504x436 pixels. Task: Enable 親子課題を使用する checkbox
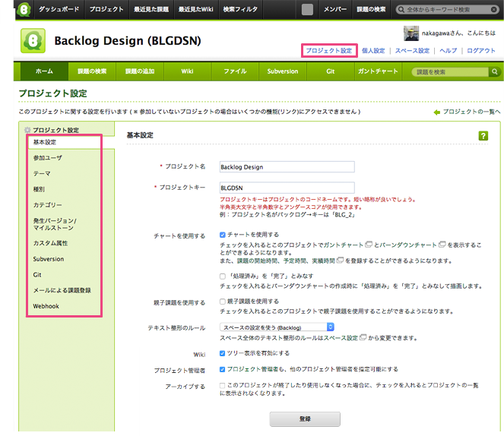[x=223, y=301]
